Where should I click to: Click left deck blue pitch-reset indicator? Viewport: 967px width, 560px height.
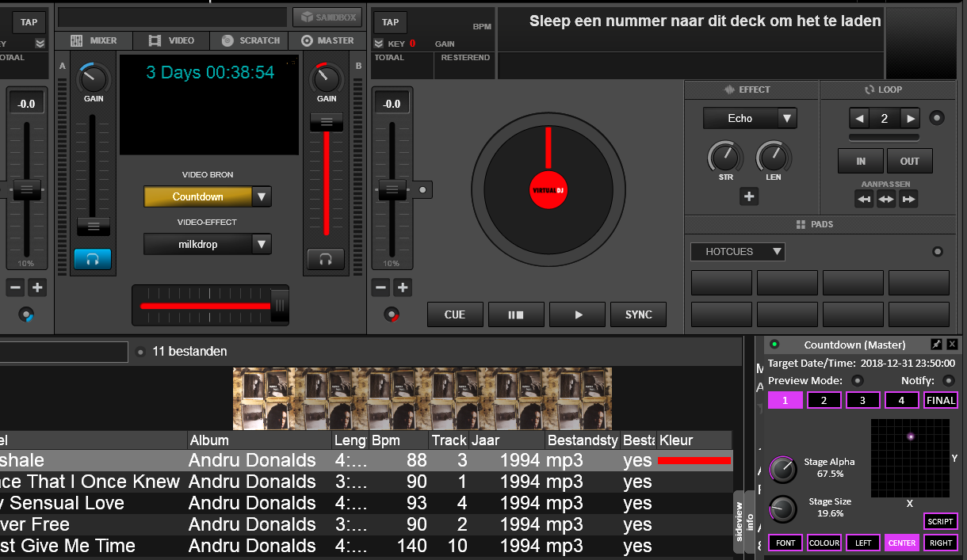click(27, 314)
